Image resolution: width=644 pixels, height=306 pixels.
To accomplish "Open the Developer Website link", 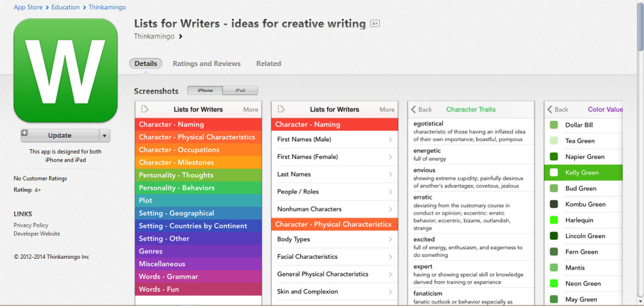I will tap(36, 234).
